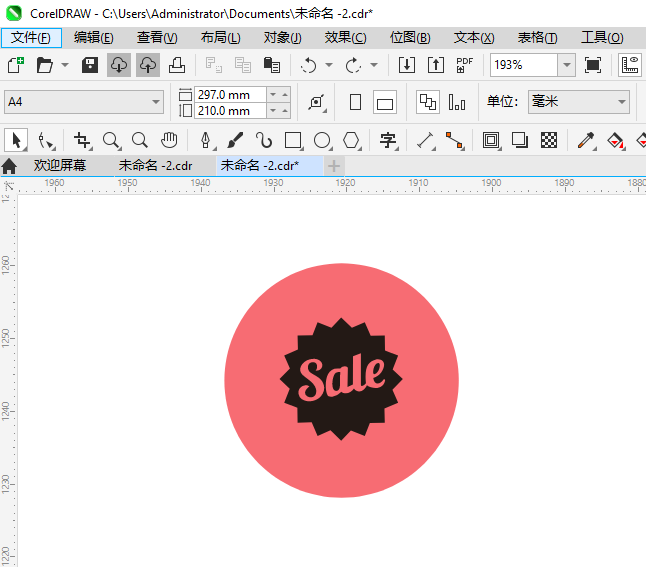This screenshot has height=567, width=646.
Task: Select the Interactive fill bucket tool
Action: pos(616,141)
